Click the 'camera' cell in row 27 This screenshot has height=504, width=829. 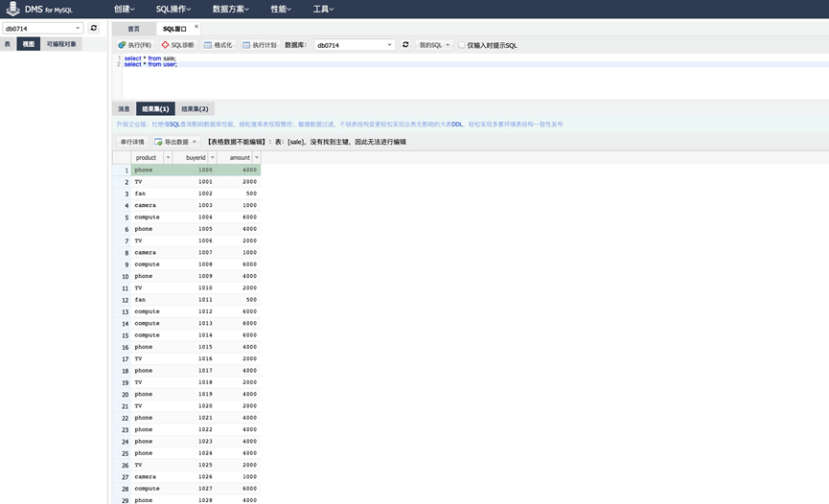pos(151,476)
